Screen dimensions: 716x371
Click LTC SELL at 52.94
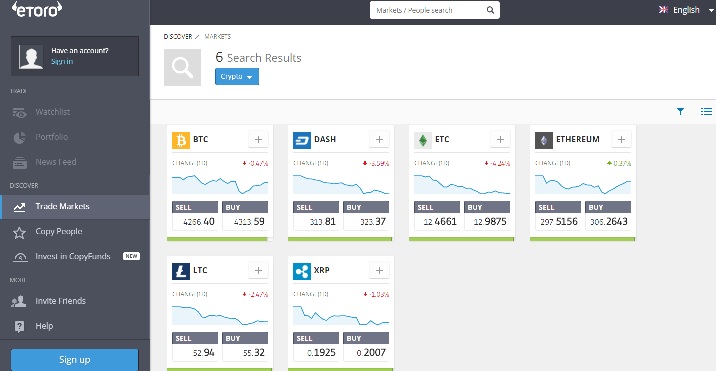click(195, 346)
